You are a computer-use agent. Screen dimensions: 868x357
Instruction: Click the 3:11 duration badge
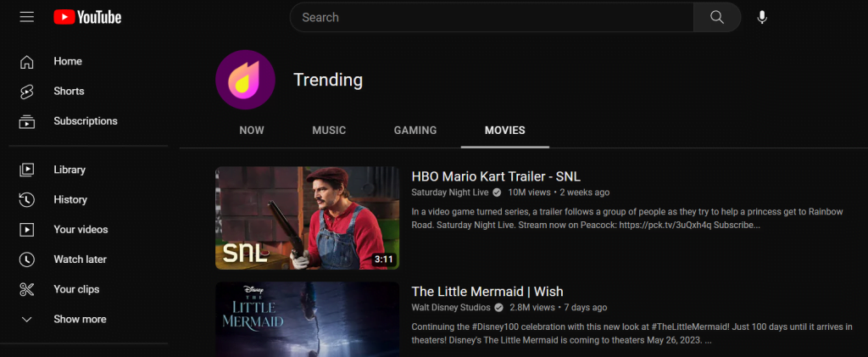(x=384, y=259)
